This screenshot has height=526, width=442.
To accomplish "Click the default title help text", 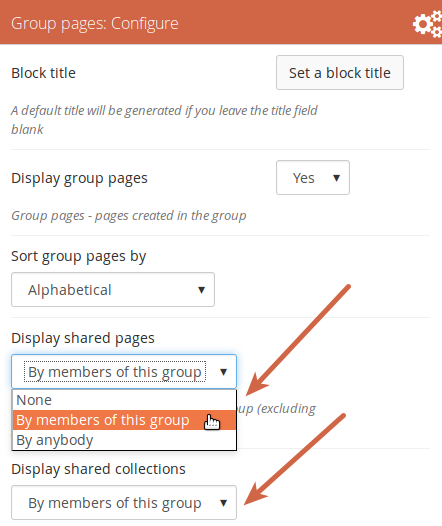I will [164, 120].
